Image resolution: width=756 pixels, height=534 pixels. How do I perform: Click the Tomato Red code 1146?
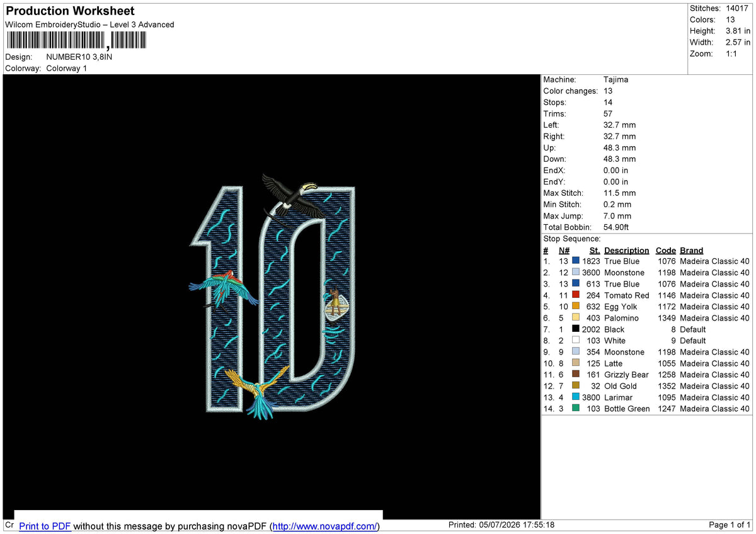coord(667,295)
